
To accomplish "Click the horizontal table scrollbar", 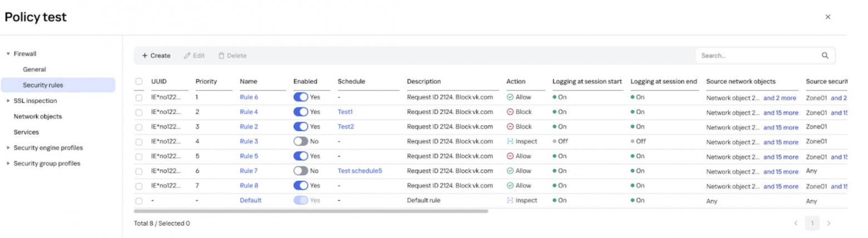I will pos(310,211).
